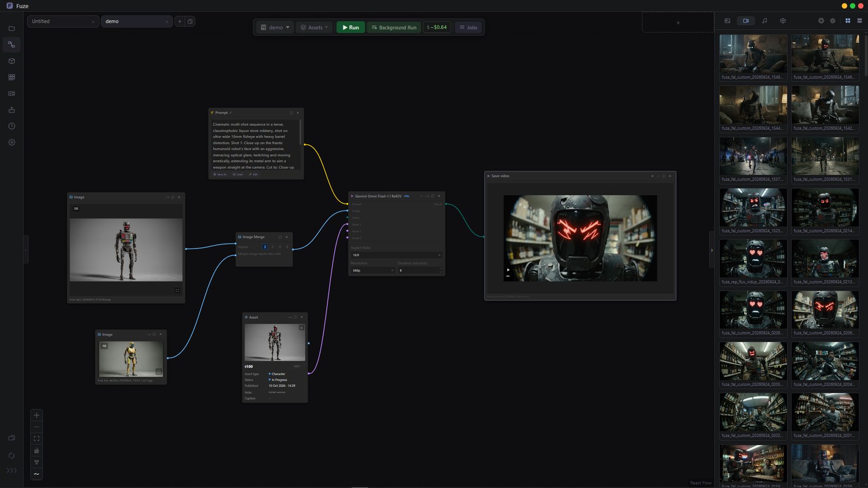This screenshot has width=868, height=488.
Task: Zoom in on the canvas
Action: [36, 415]
